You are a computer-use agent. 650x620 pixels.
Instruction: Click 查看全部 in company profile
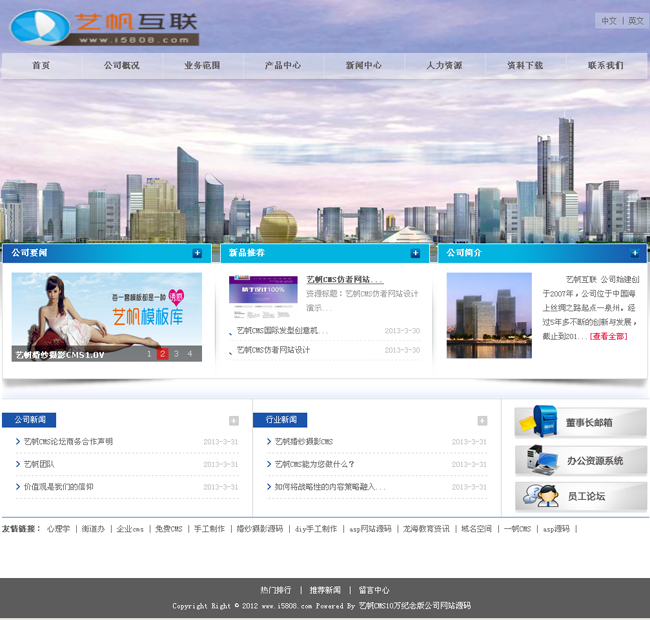point(609,337)
